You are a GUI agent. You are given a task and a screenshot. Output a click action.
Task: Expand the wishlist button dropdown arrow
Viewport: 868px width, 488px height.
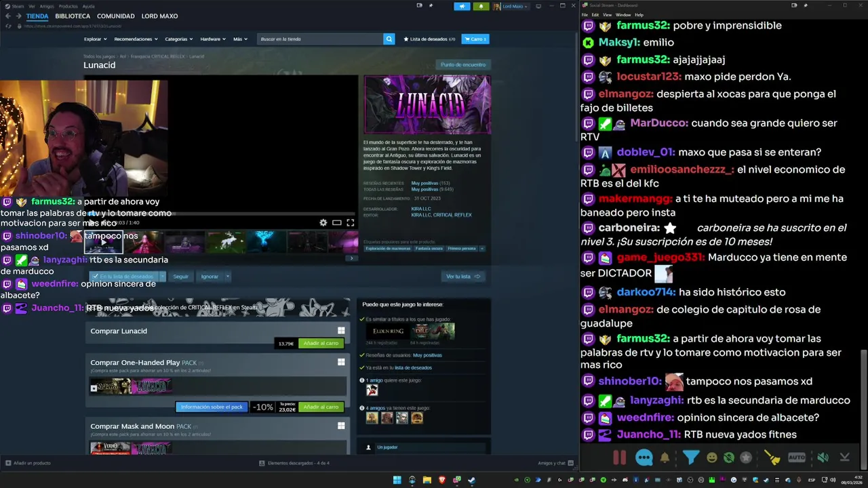tap(163, 277)
